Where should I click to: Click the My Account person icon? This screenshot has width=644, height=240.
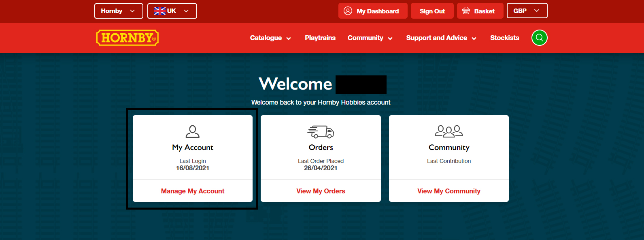pos(193,131)
